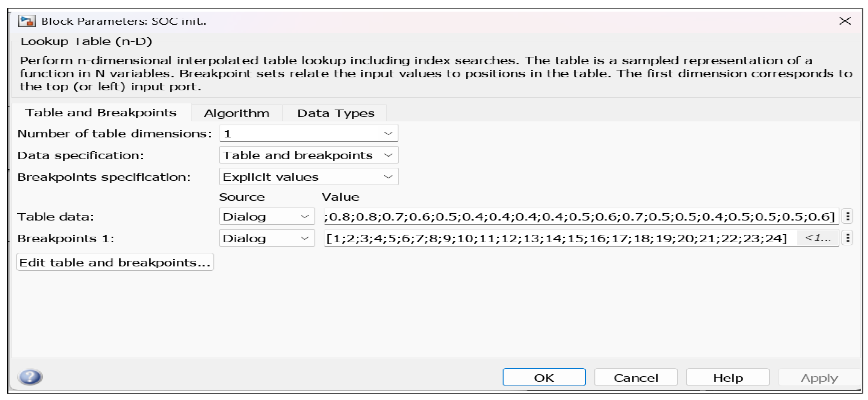Select the Table and Breakpoints tab

point(101,113)
